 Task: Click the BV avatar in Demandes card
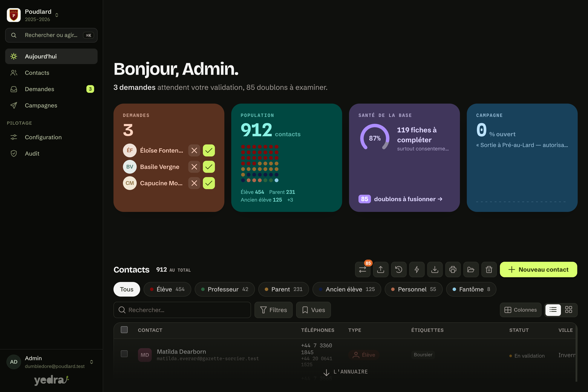130,167
